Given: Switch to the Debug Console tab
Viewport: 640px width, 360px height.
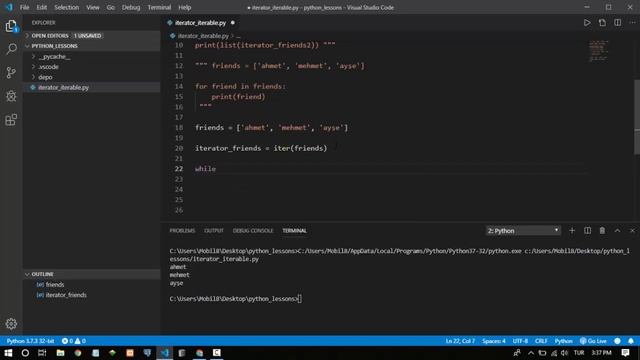Looking at the screenshot, I should [x=253, y=231].
